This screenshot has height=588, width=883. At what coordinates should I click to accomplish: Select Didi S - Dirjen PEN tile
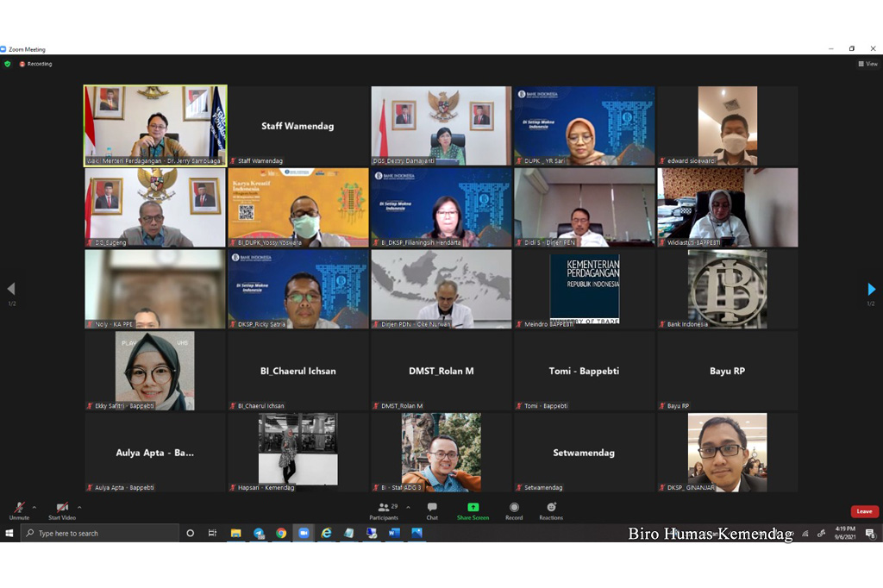click(x=585, y=207)
